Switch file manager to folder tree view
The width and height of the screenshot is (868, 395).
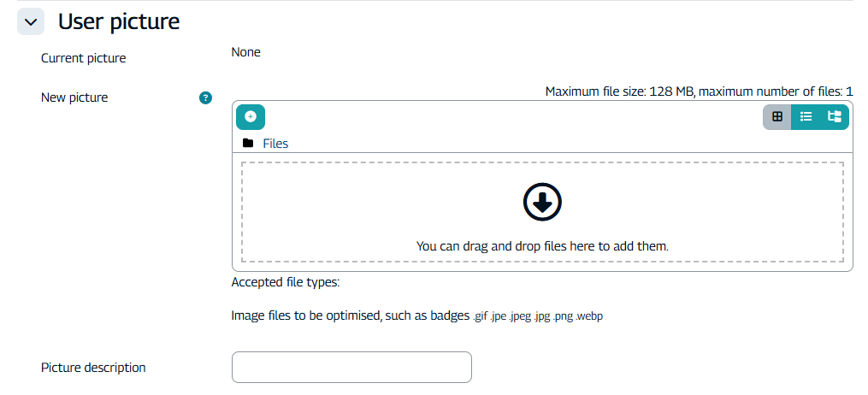click(835, 116)
